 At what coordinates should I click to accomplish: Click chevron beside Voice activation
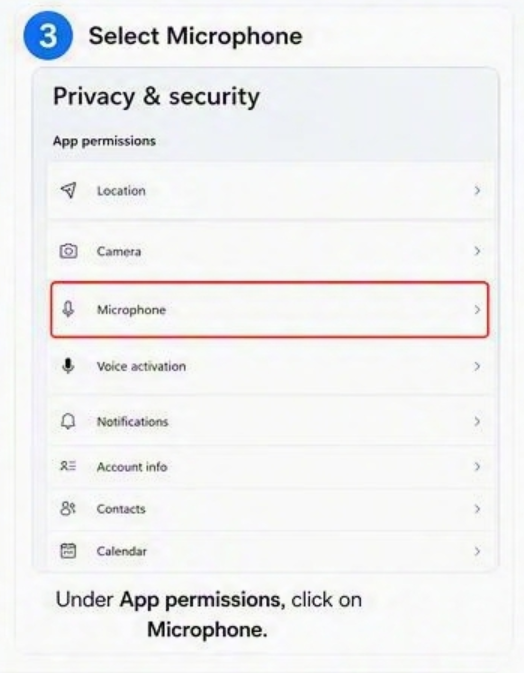pos(477,366)
